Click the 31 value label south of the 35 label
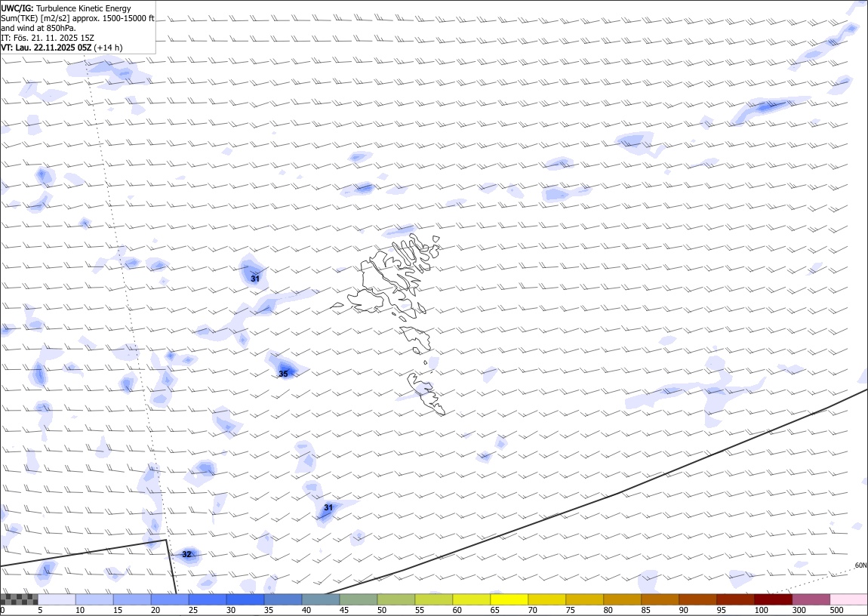The height and width of the screenshot is (616, 868). [x=328, y=508]
